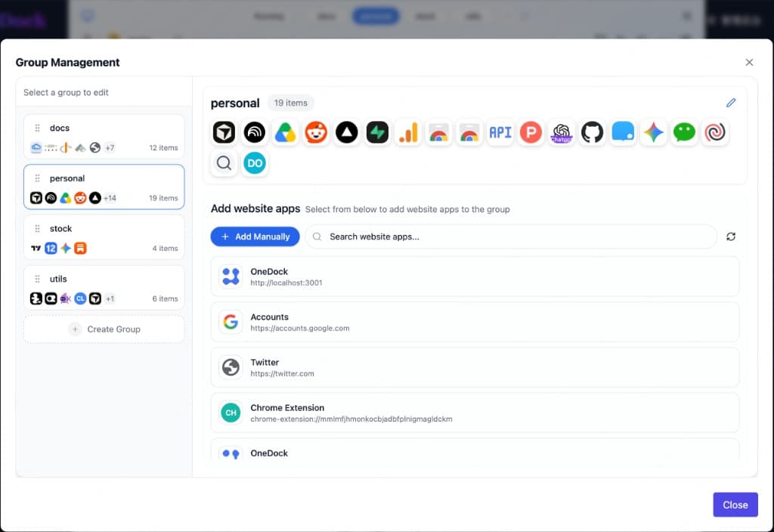Screen dimensions: 774x532
Task: Select the personal group card
Action: 104,187
